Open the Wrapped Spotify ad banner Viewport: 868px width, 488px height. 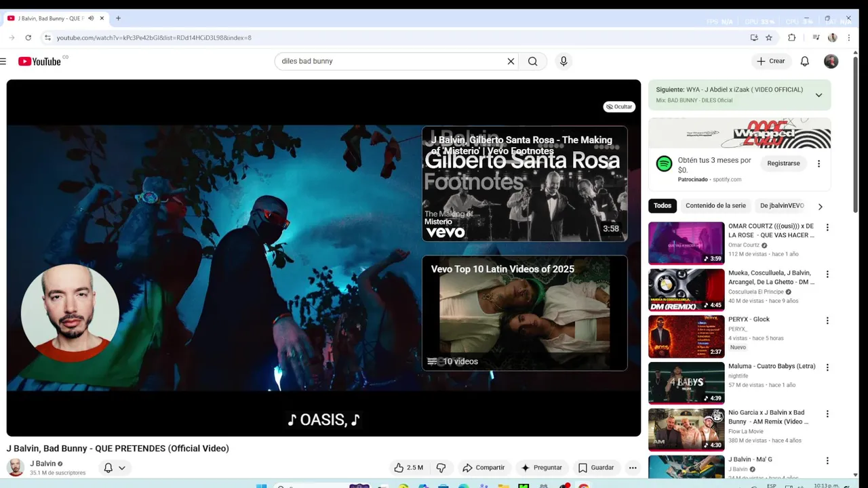click(x=739, y=134)
